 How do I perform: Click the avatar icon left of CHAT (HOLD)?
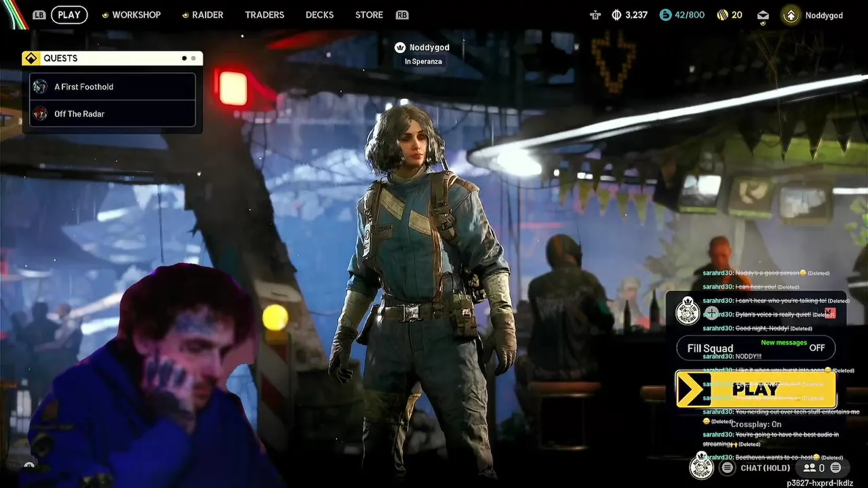click(x=702, y=466)
